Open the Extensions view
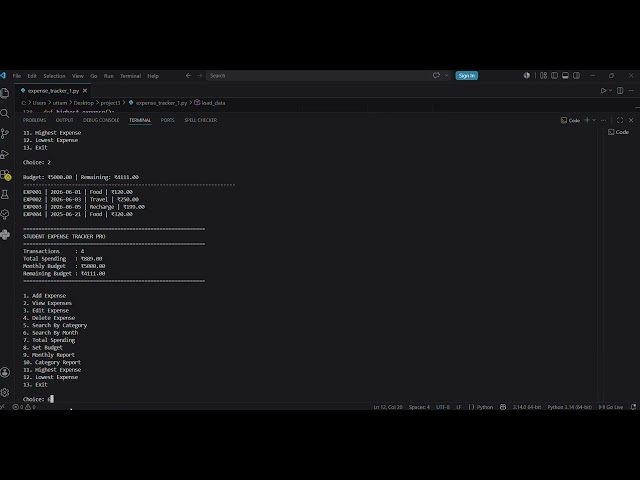This screenshot has width=640, height=480. click(x=5, y=175)
